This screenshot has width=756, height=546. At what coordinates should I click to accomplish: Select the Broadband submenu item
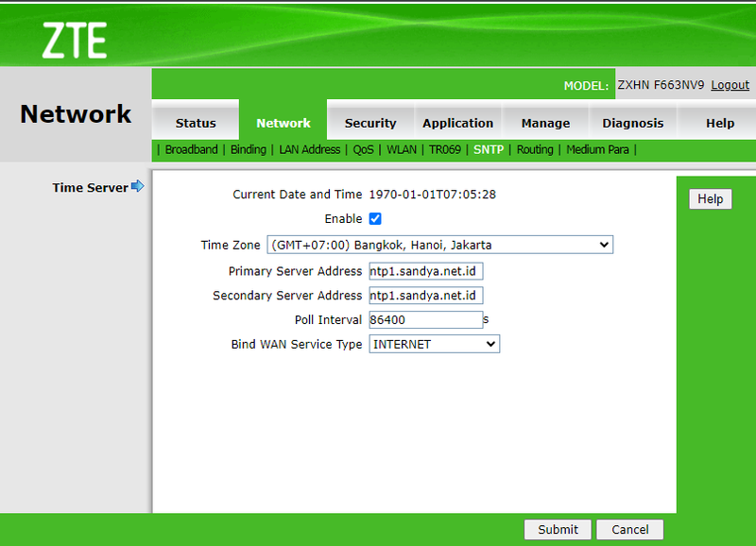pos(192,149)
